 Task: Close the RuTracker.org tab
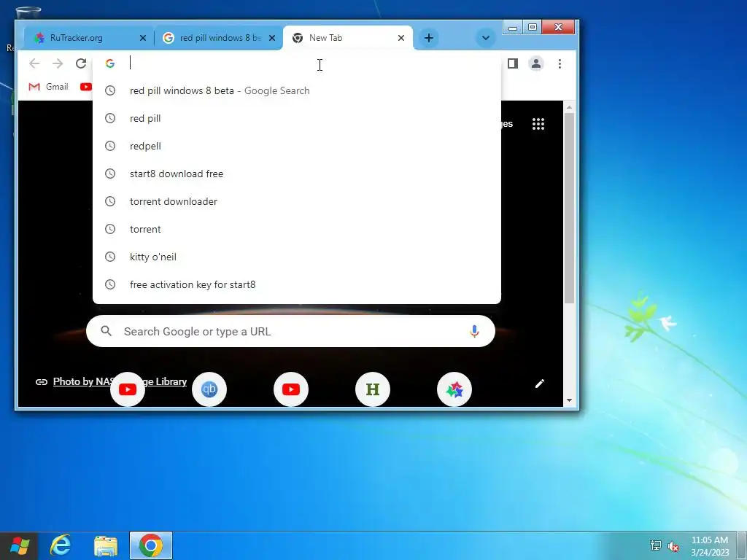tap(142, 38)
